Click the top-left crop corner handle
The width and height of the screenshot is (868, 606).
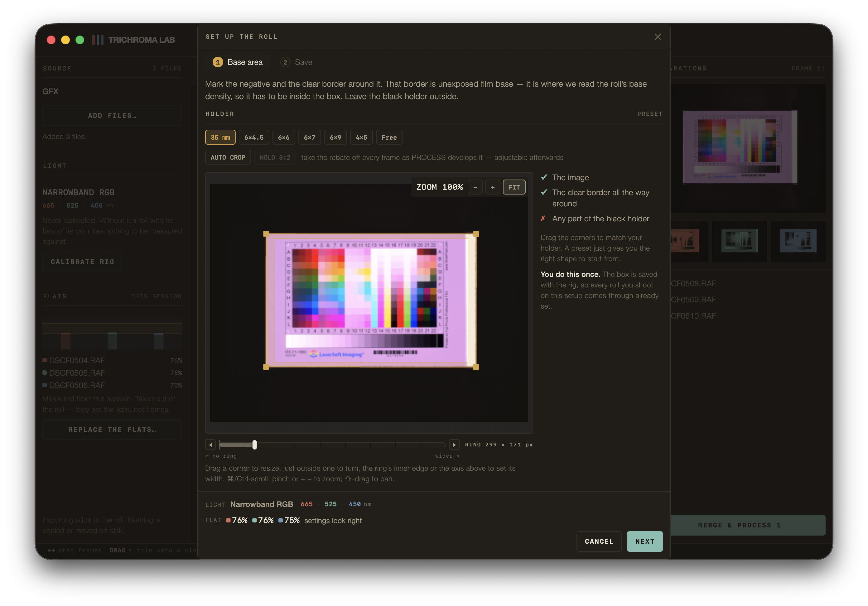pyautogui.click(x=266, y=234)
